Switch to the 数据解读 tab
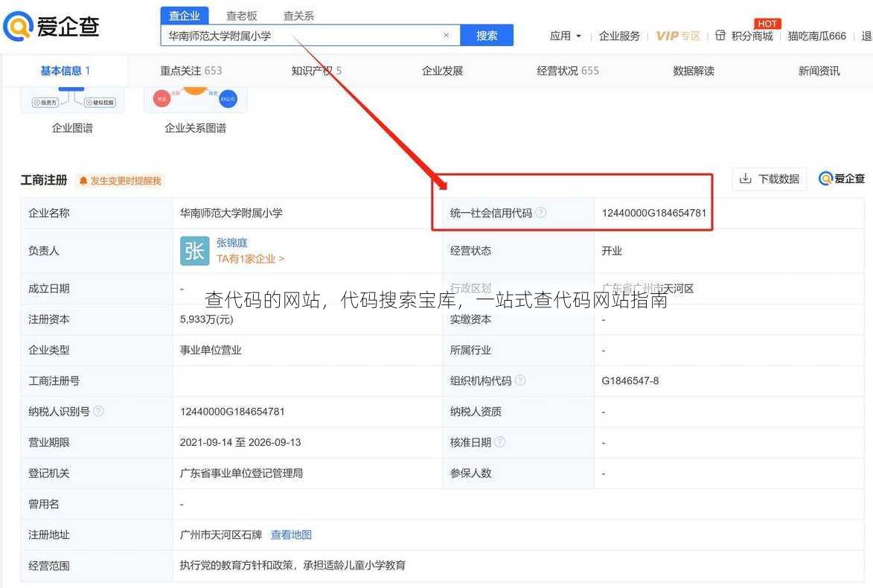This screenshot has width=873, height=588. coord(694,71)
